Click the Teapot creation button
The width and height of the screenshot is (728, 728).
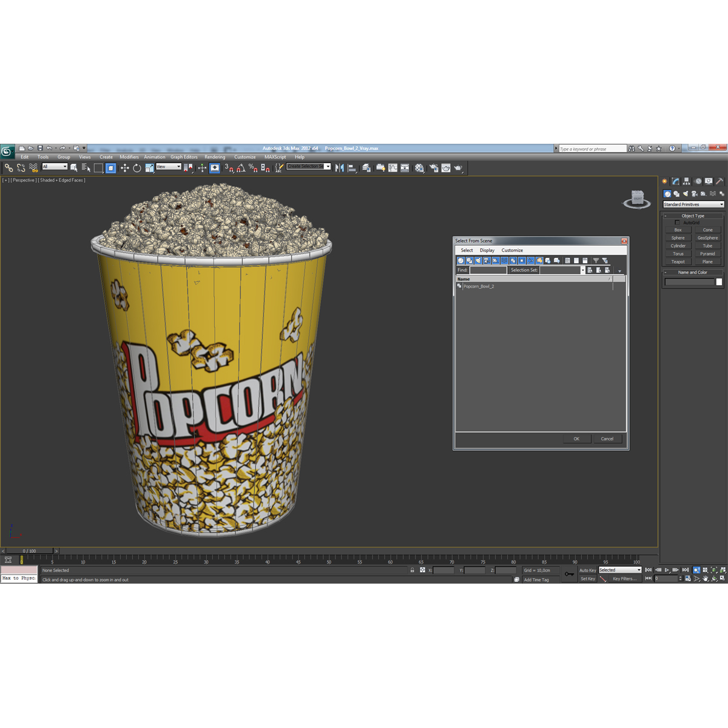coord(677,261)
